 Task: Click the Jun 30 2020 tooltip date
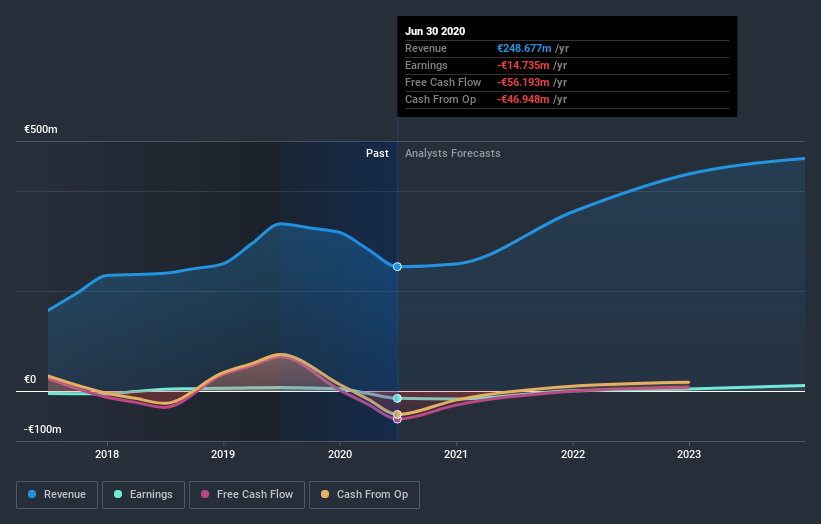(x=435, y=31)
